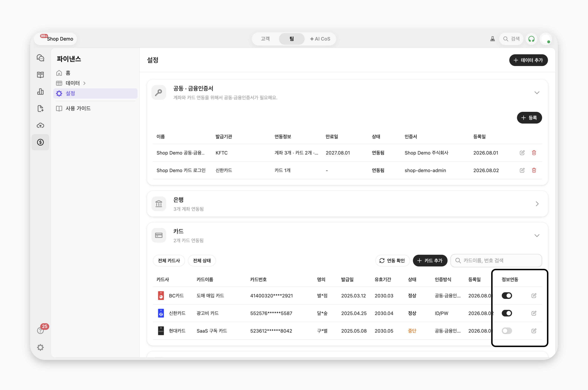Go to 홈 in finance menu

(95, 73)
